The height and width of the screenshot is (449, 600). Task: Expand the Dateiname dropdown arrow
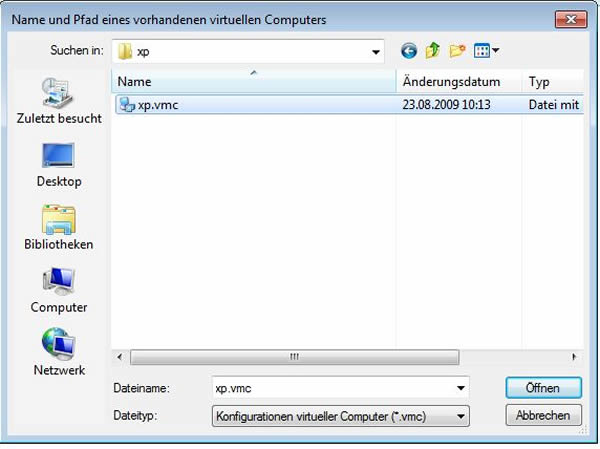[x=461, y=388]
